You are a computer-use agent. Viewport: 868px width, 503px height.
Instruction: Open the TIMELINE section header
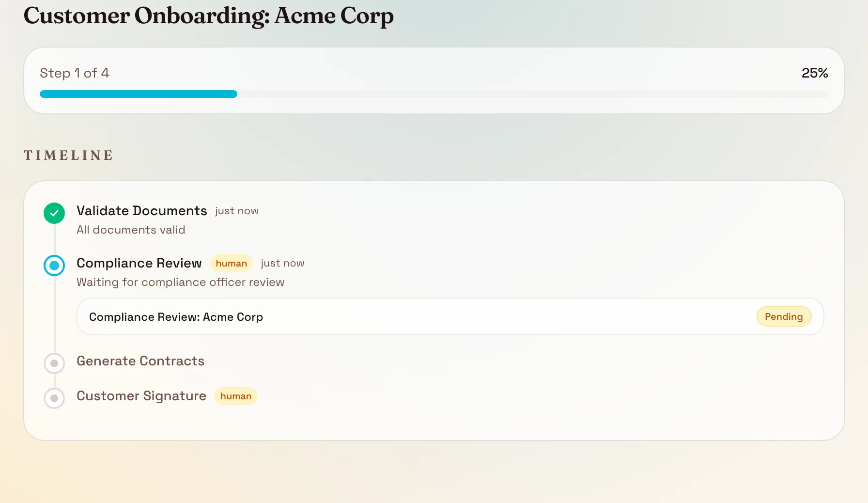tap(68, 156)
